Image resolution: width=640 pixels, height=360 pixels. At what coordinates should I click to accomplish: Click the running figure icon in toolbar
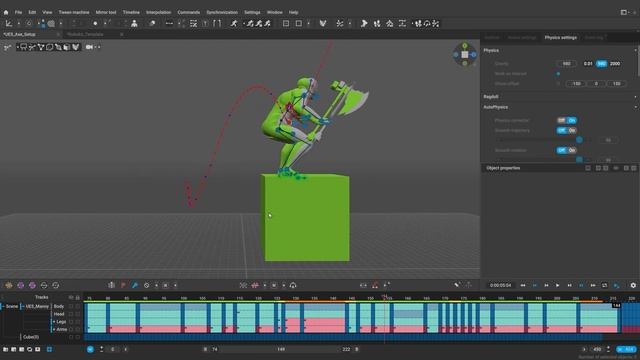point(234,24)
